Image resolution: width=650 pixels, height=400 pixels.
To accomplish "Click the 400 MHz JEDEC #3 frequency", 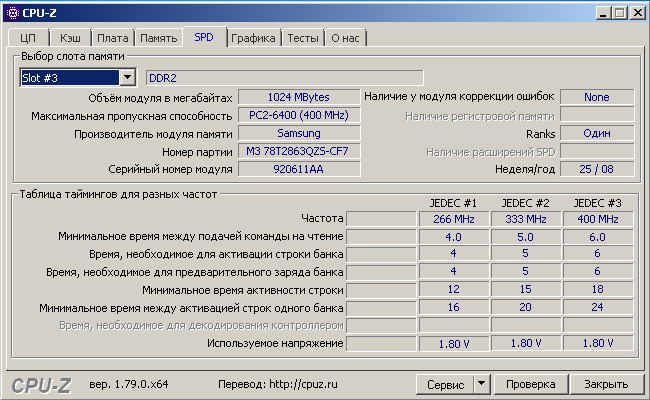I will tap(598, 219).
